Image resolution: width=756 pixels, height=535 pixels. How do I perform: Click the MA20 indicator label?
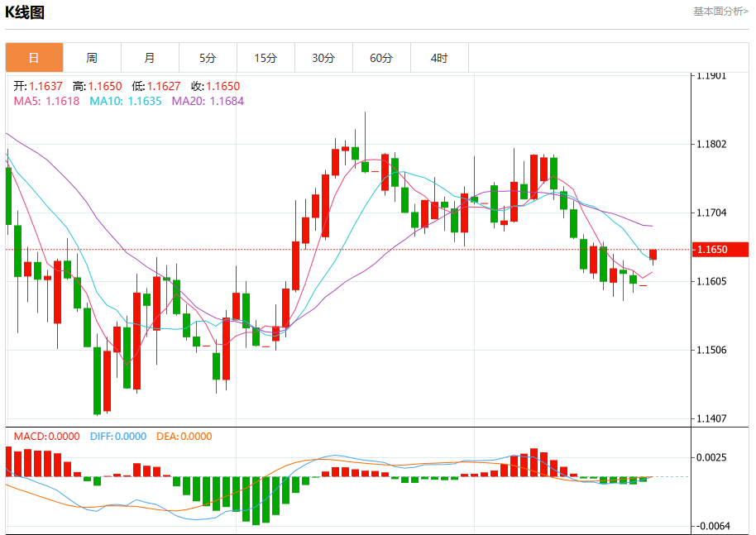(x=208, y=101)
